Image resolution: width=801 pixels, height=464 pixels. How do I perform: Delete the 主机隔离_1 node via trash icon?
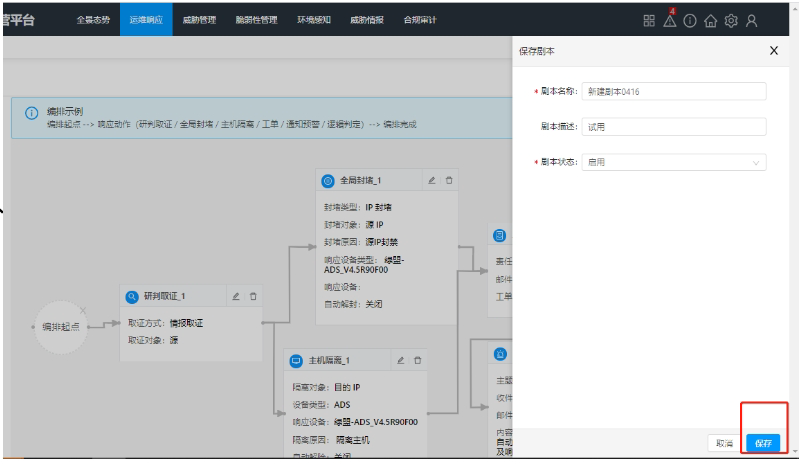pyautogui.click(x=417, y=360)
